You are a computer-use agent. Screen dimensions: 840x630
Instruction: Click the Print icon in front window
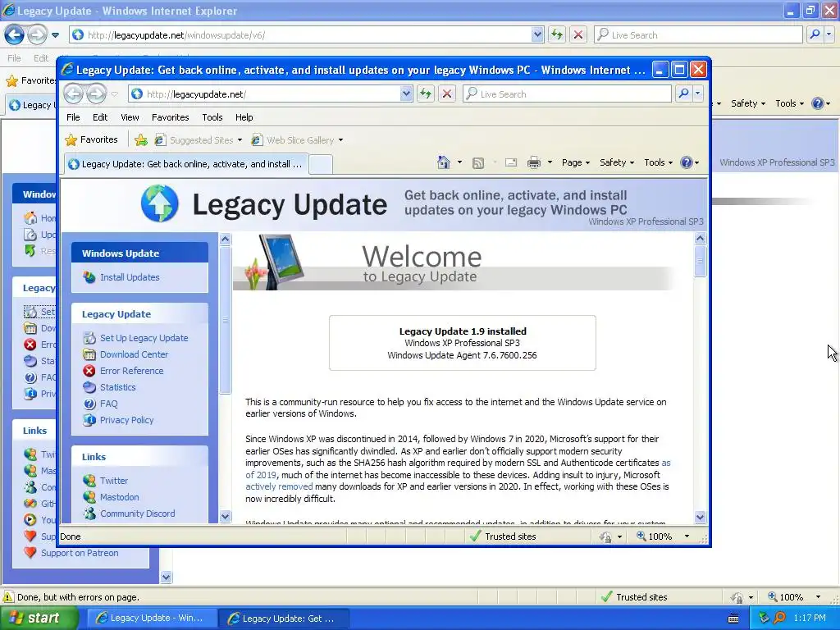tap(533, 162)
